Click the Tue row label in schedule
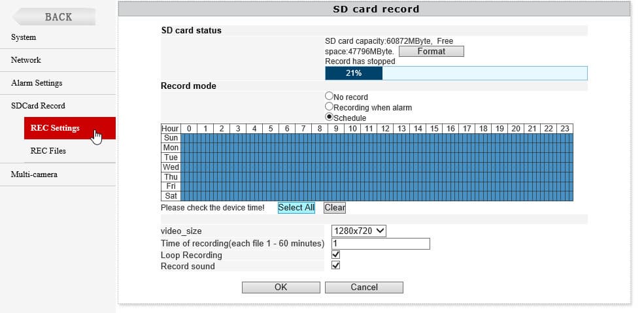The height and width of the screenshot is (313, 644). [x=171, y=157]
